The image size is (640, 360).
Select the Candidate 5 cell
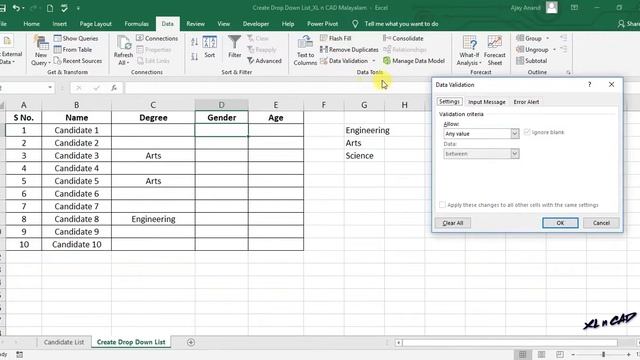pos(76,181)
